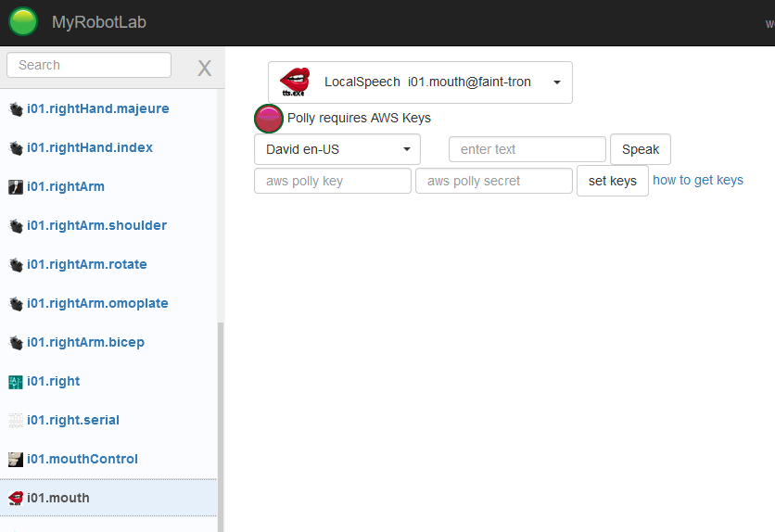The width and height of the screenshot is (775, 532).
Task: Click the set keys button
Action: [613, 181]
